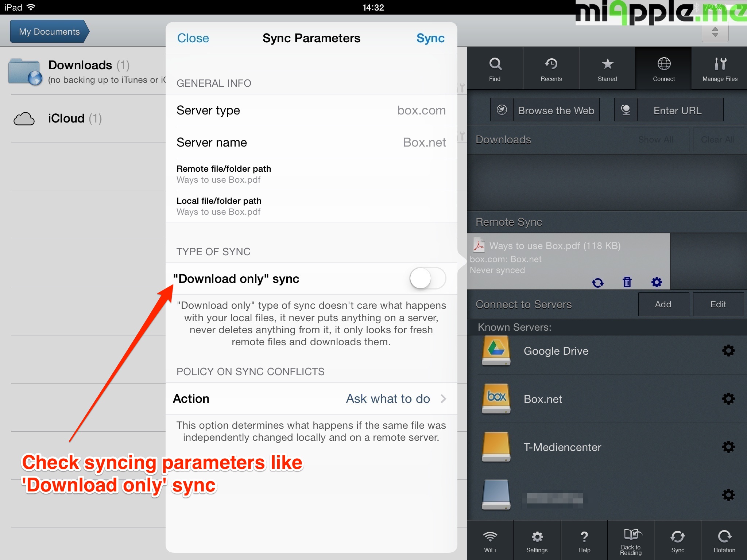
Task: Go back to My Documents breadcrumb
Action: tap(49, 32)
